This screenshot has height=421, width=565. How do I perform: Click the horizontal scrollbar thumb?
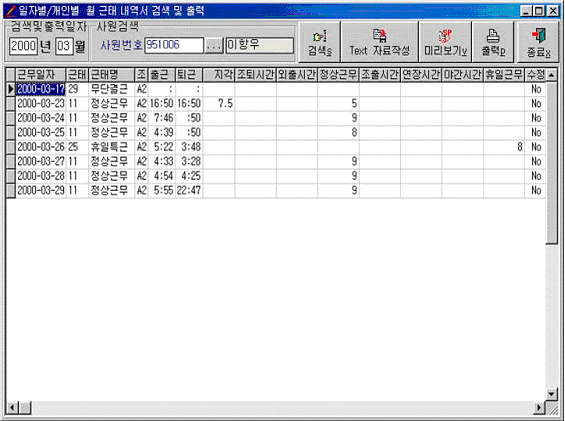[25, 408]
